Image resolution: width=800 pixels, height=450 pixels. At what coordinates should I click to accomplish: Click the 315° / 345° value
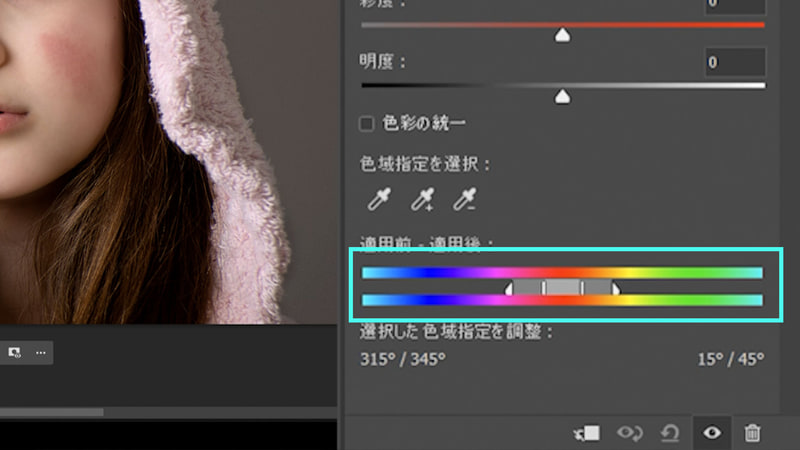coord(403,359)
